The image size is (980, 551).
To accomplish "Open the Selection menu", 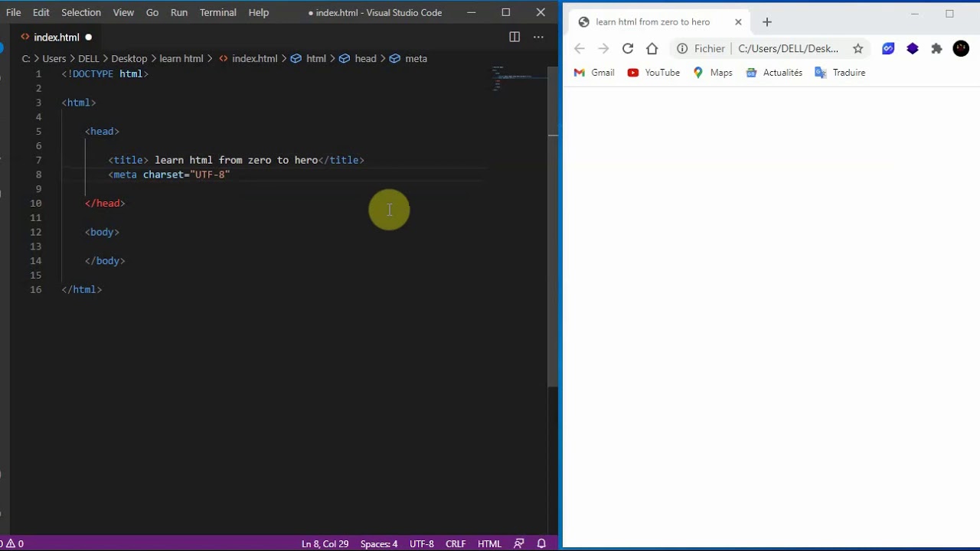I will (81, 12).
